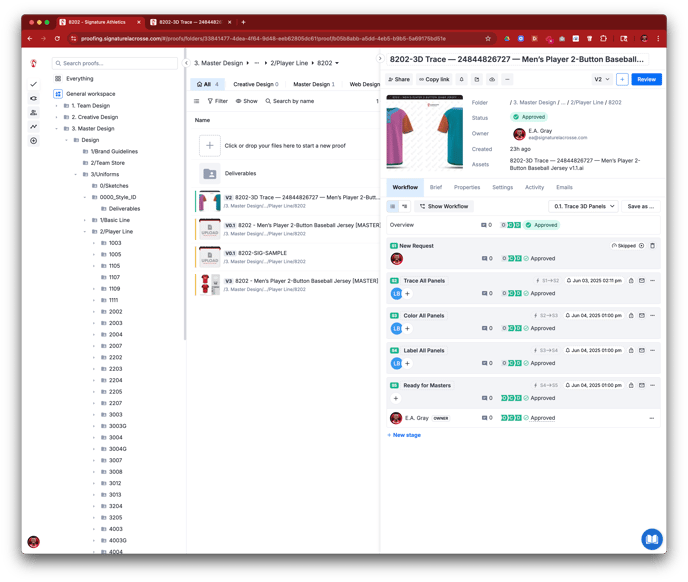Viewport: 688px width, 582px height.
Task: Click the Share button in proof toolbar
Action: point(399,79)
